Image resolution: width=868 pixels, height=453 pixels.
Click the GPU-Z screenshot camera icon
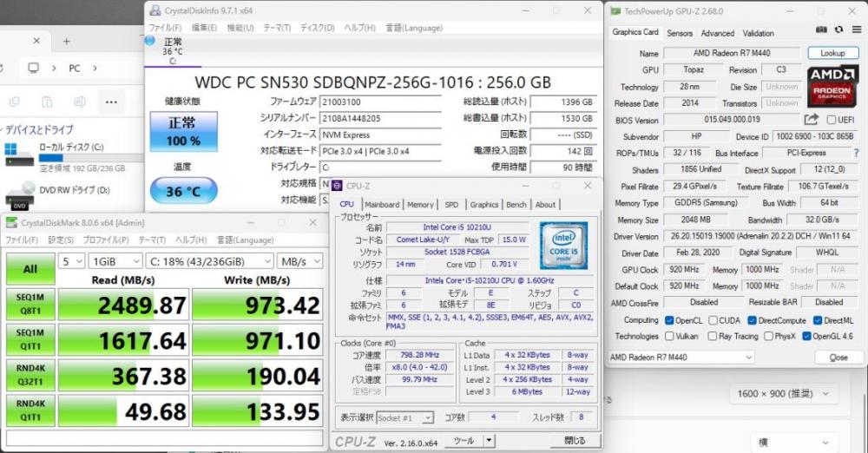tap(821, 30)
